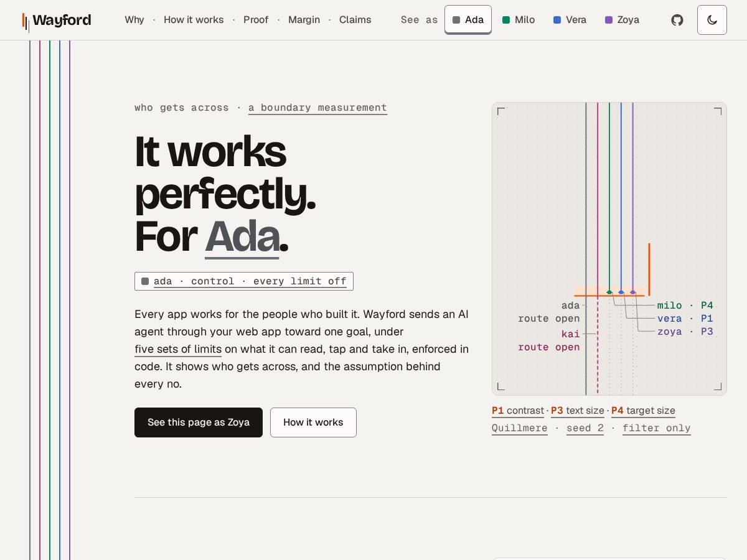Select the Ada persona
Viewport: 747px width, 560px height.
pyautogui.click(x=468, y=20)
